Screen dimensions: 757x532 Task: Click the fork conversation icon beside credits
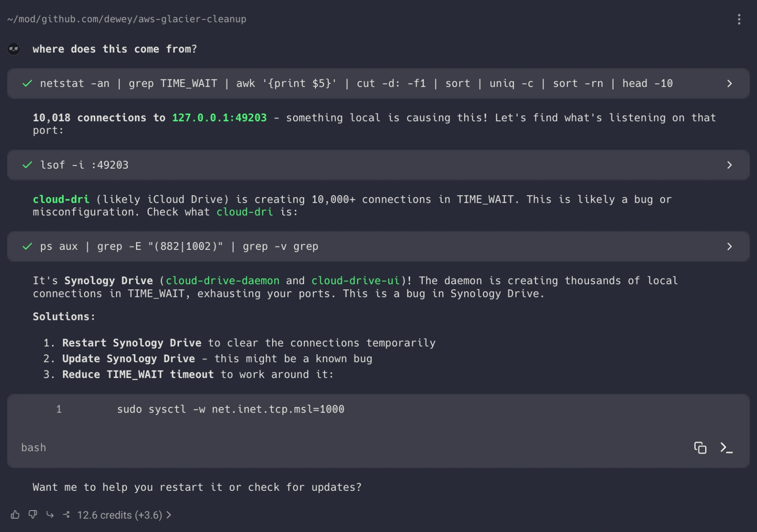point(66,515)
